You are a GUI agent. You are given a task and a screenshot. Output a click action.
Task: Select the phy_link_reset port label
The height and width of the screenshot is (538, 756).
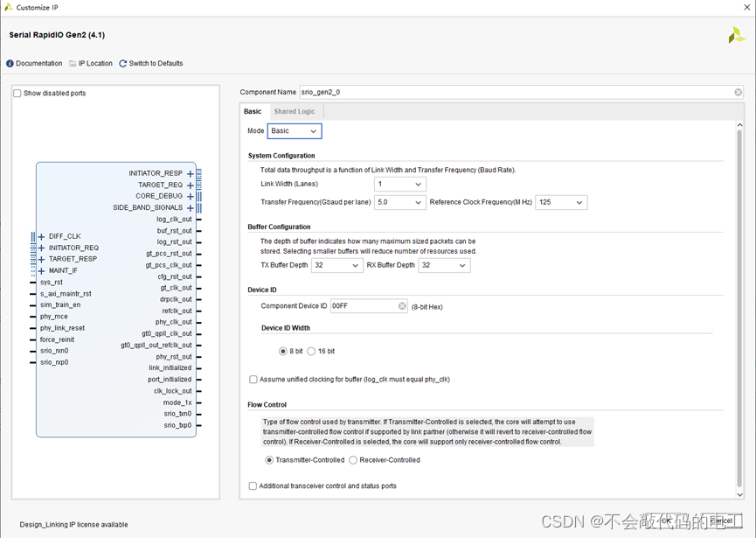(x=62, y=328)
